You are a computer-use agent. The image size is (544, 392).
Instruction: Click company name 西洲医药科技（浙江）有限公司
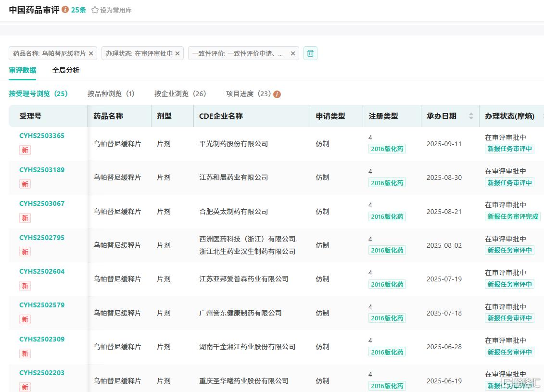(x=248, y=239)
